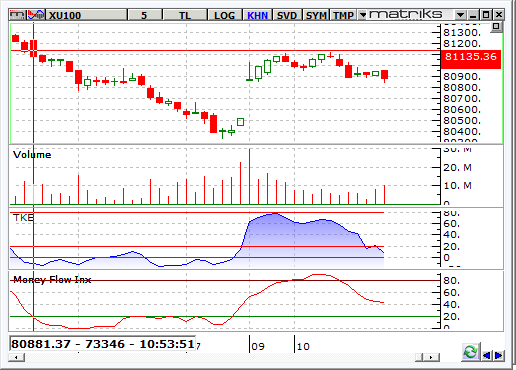Click the XU100 symbol field
516x370 pixels.
[x=86, y=15]
